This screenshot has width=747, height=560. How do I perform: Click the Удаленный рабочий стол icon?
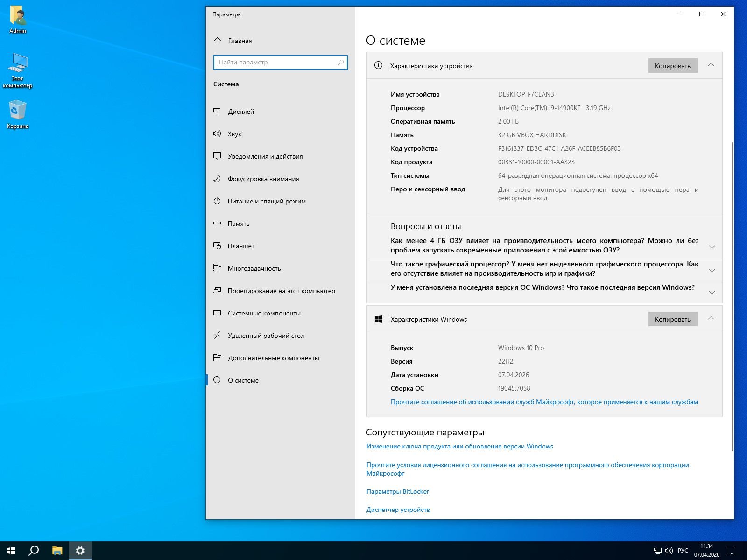(217, 336)
